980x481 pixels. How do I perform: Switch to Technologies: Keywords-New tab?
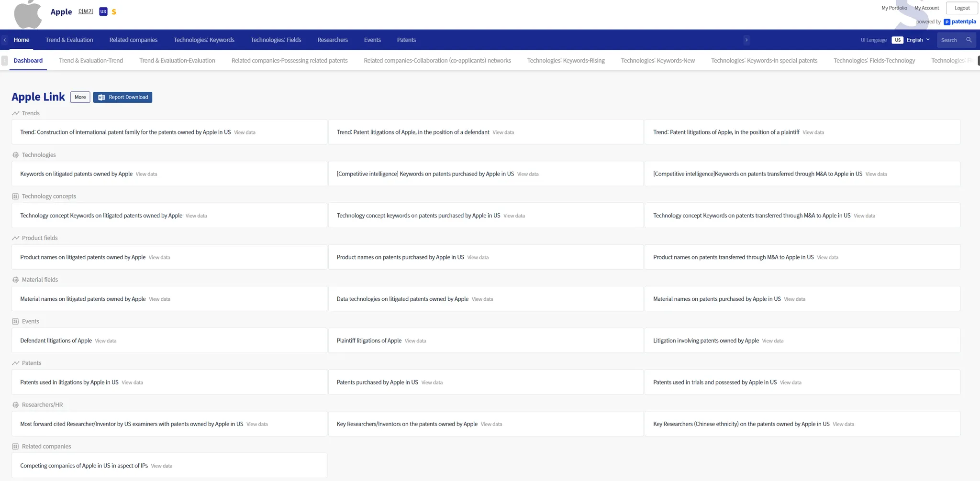(x=658, y=61)
